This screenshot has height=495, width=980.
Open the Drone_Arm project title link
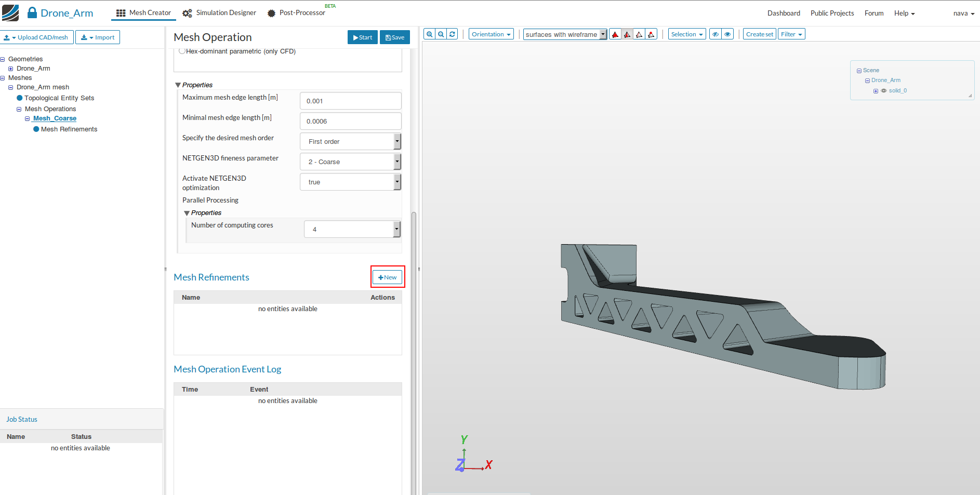67,13
